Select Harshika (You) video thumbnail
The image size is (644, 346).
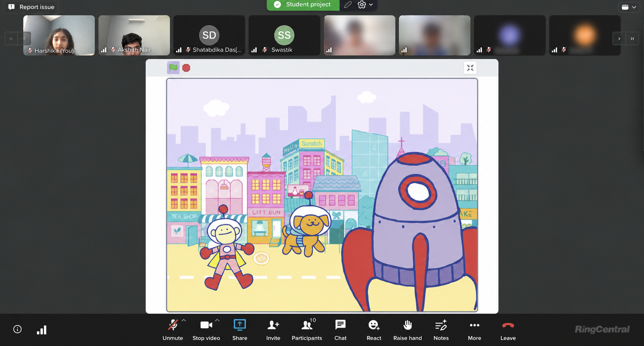(59, 35)
